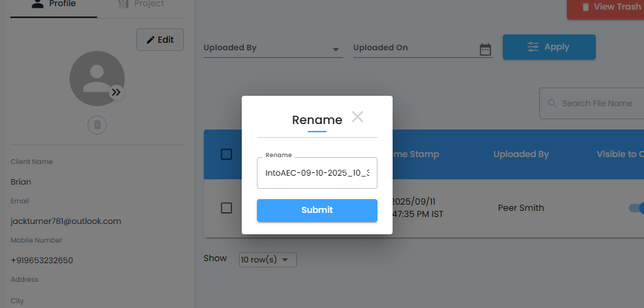Open the 10 row(s) page size dropdown

(267, 260)
